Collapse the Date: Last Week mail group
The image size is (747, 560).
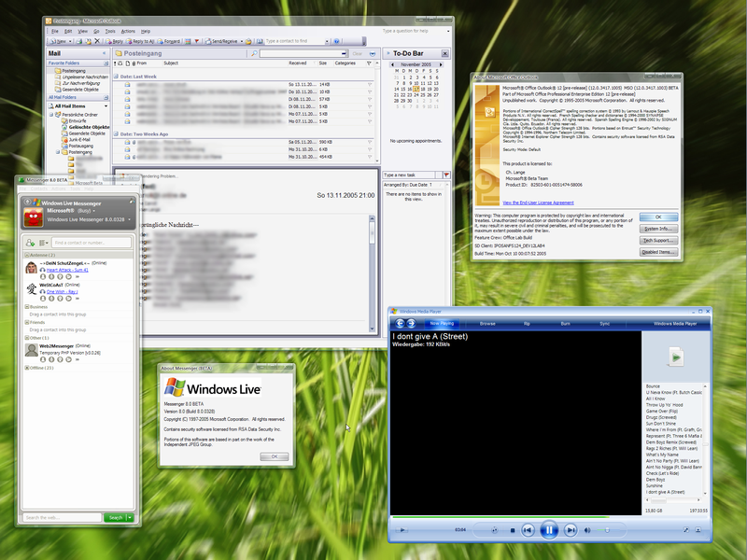(116, 77)
